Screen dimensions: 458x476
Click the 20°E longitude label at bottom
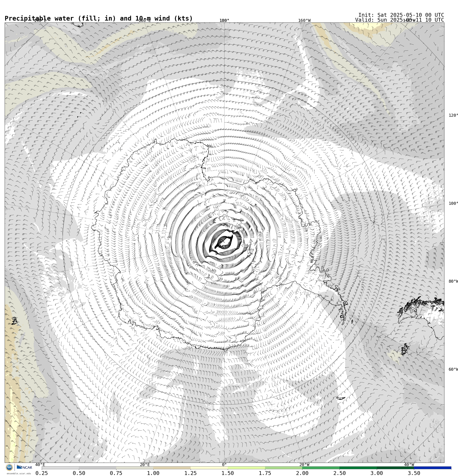coord(145,465)
